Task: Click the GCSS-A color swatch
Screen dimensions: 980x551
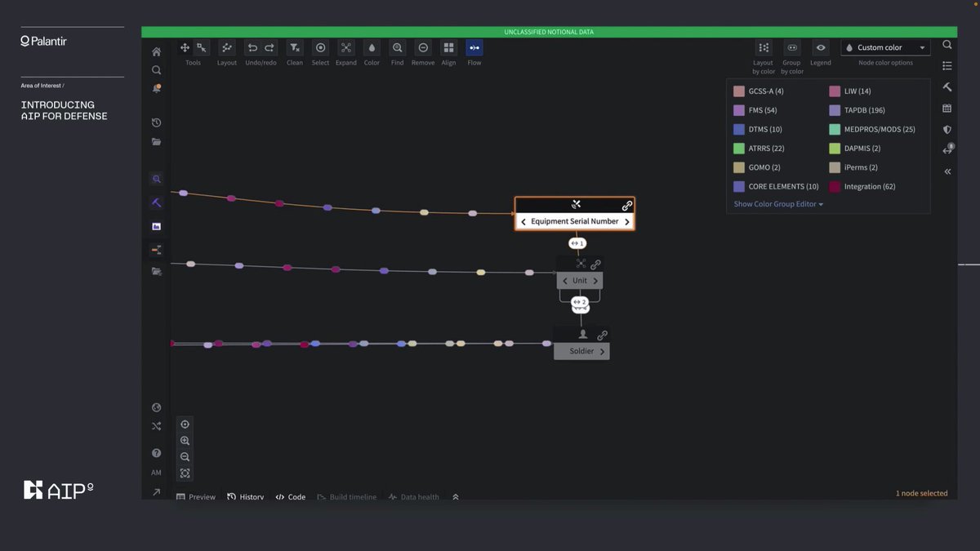Action: [739, 91]
